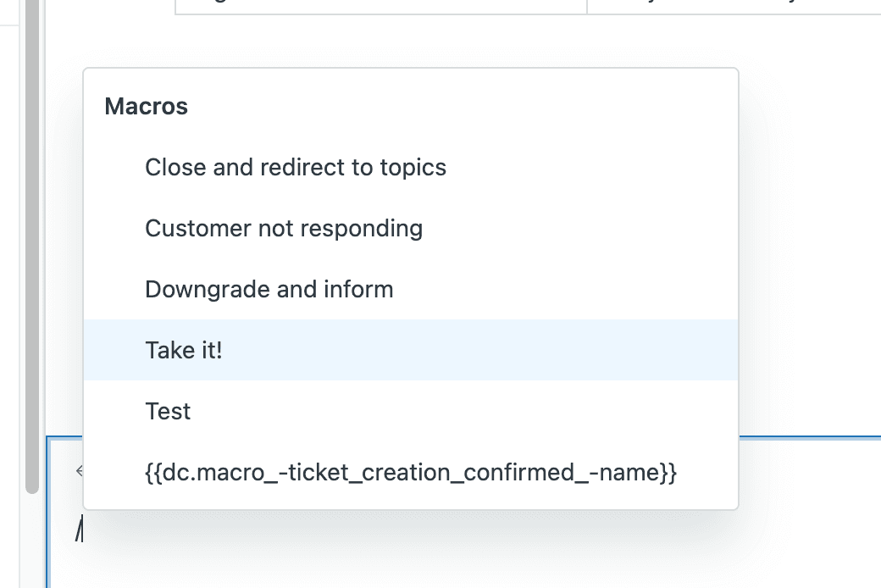
Task: Select the "Take it!" macro
Action: pyautogui.click(x=183, y=349)
